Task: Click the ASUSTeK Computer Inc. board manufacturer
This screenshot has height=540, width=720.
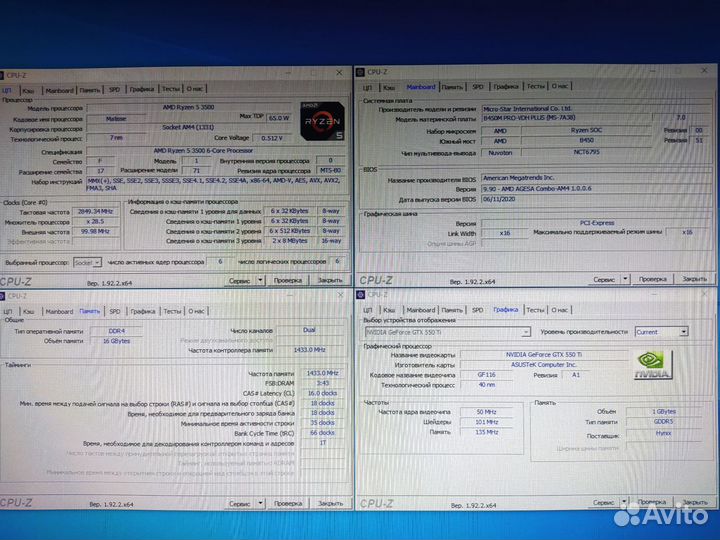Action: (544, 365)
